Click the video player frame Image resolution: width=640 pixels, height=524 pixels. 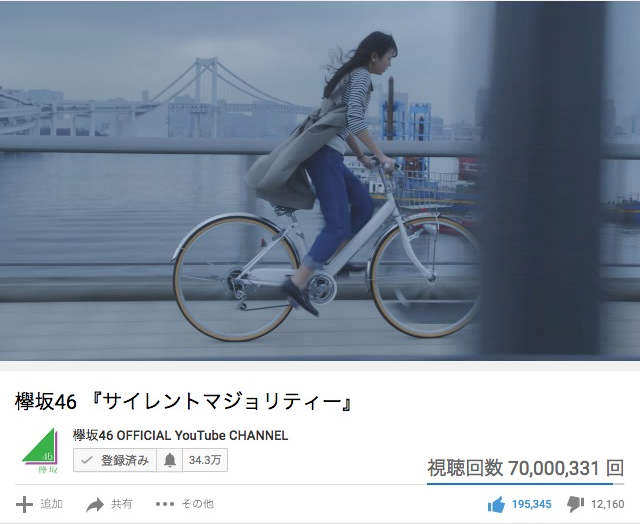[320, 181]
